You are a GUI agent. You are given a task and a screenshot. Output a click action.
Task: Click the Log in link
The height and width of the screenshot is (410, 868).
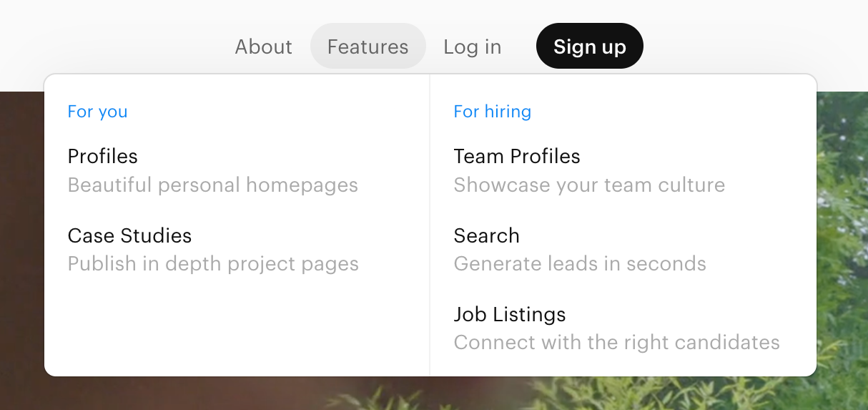(472, 47)
